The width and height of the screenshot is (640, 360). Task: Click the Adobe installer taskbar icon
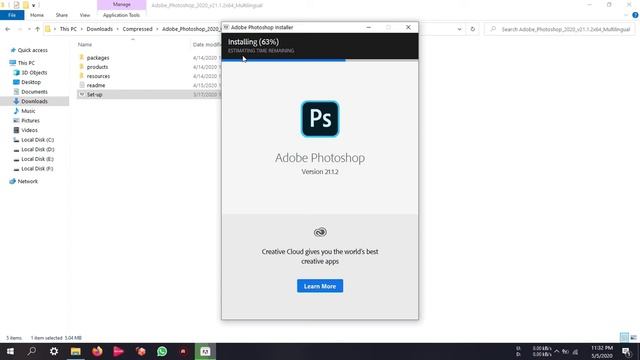point(205,351)
